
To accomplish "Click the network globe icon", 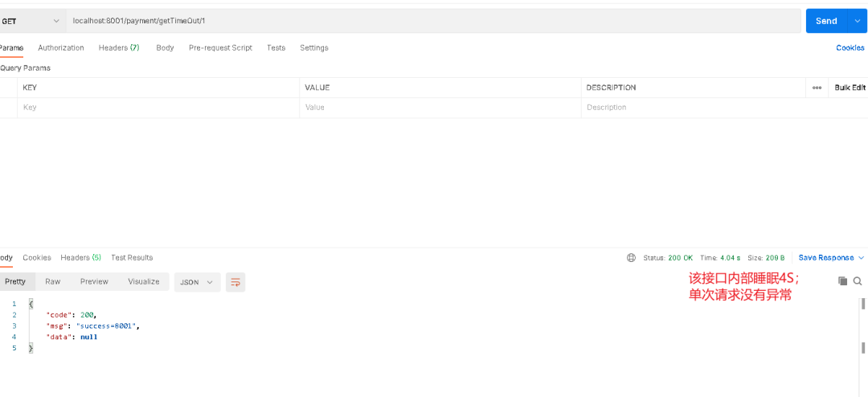I will coord(631,257).
